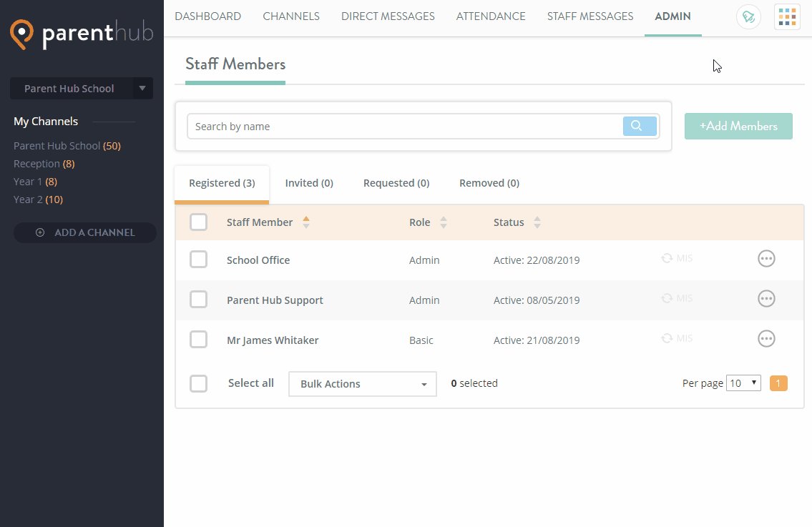This screenshot has width=812, height=527.
Task: Switch to the Invited (0) tab
Action: tap(309, 183)
